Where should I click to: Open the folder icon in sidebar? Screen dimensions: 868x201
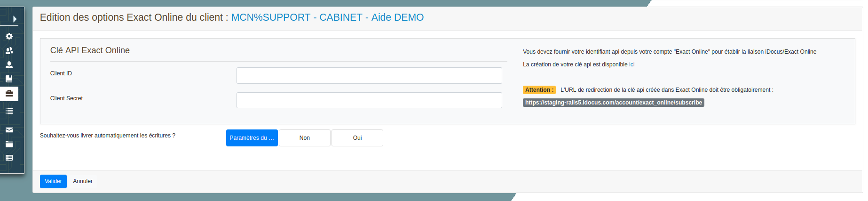click(x=9, y=144)
